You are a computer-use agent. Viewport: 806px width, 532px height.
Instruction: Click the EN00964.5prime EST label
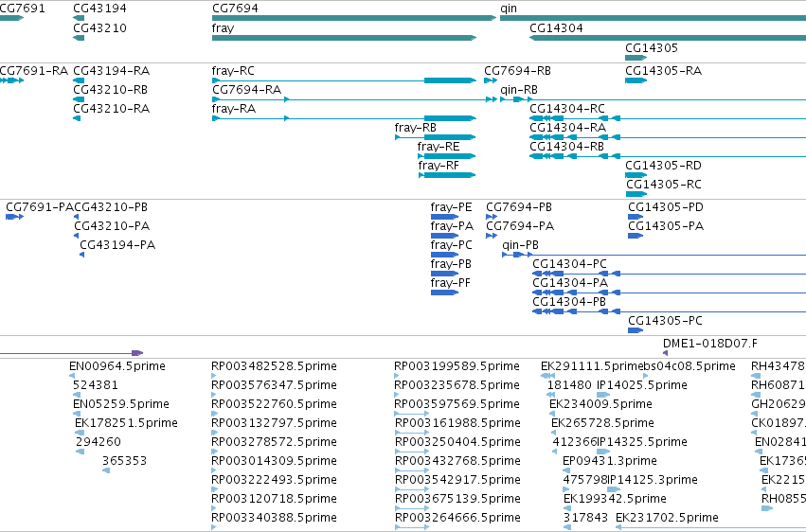click(117, 366)
